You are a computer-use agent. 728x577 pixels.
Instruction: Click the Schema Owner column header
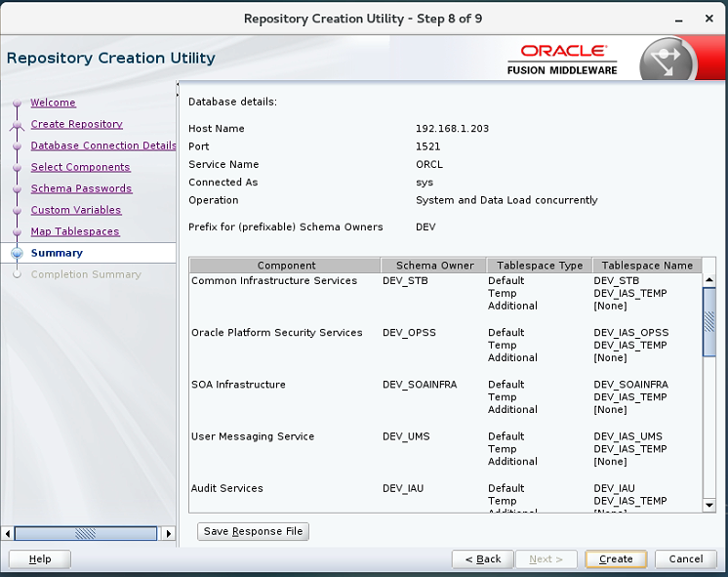click(x=434, y=266)
